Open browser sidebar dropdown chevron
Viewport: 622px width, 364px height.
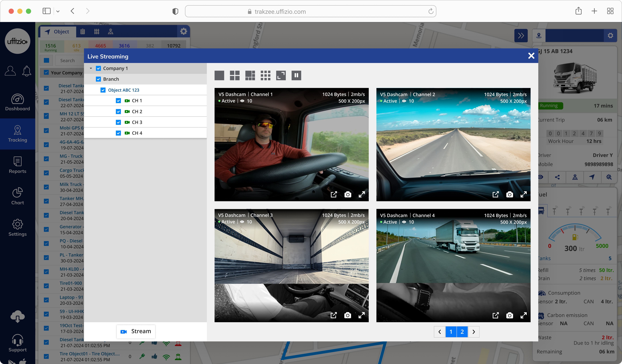pyautogui.click(x=58, y=11)
